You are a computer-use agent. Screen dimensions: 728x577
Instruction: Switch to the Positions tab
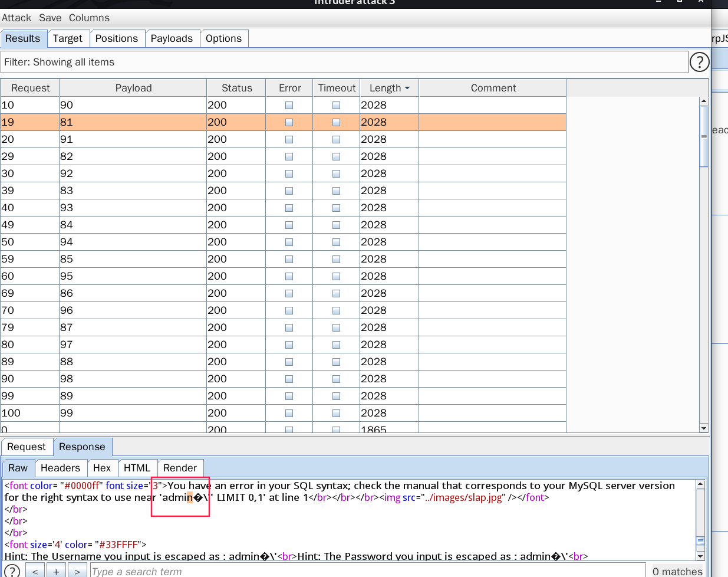coord(117,38)
